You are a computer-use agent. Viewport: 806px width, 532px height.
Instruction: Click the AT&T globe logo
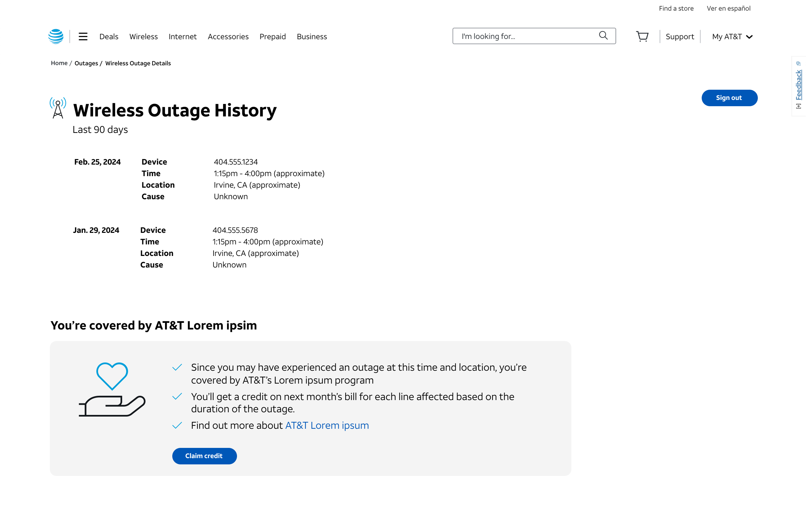[x=56, y=36]
